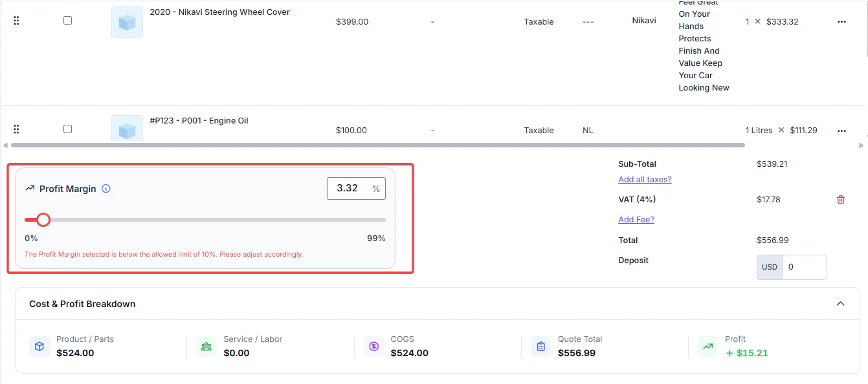
Task: Click the 'Add all taxes?' link
Action: 645,180
